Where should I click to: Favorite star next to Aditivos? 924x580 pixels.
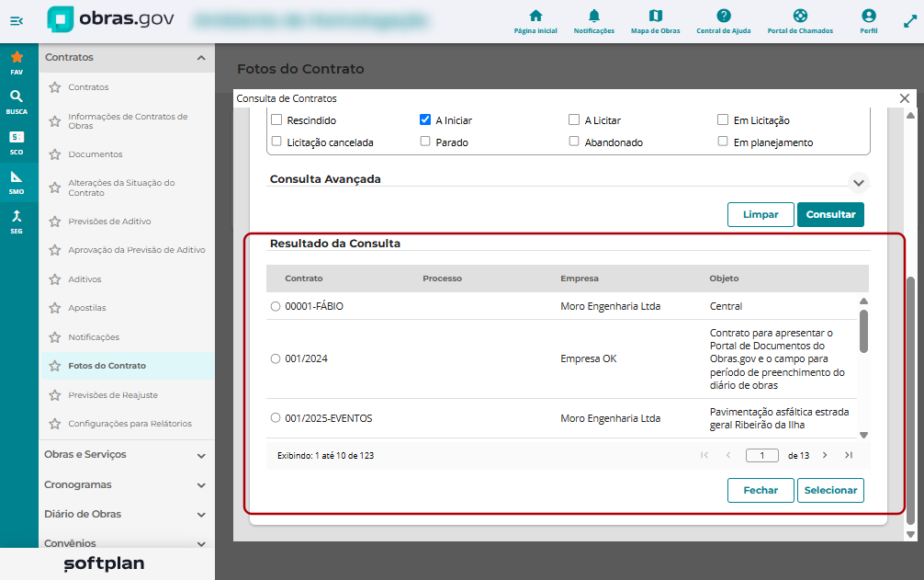pos(55,279)
